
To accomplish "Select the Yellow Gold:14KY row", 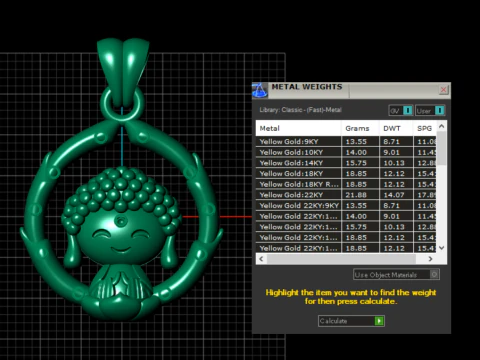I will (x=346, y=163).
